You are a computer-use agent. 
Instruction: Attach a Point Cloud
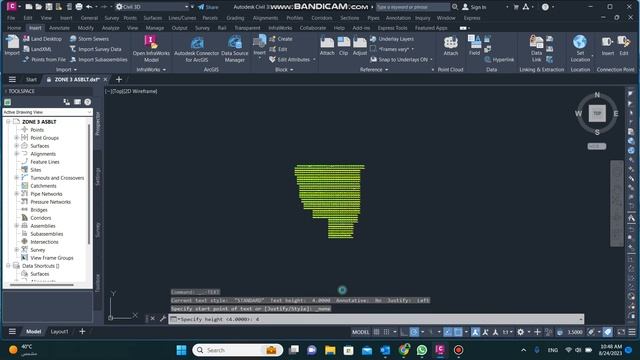pos(451,46)
